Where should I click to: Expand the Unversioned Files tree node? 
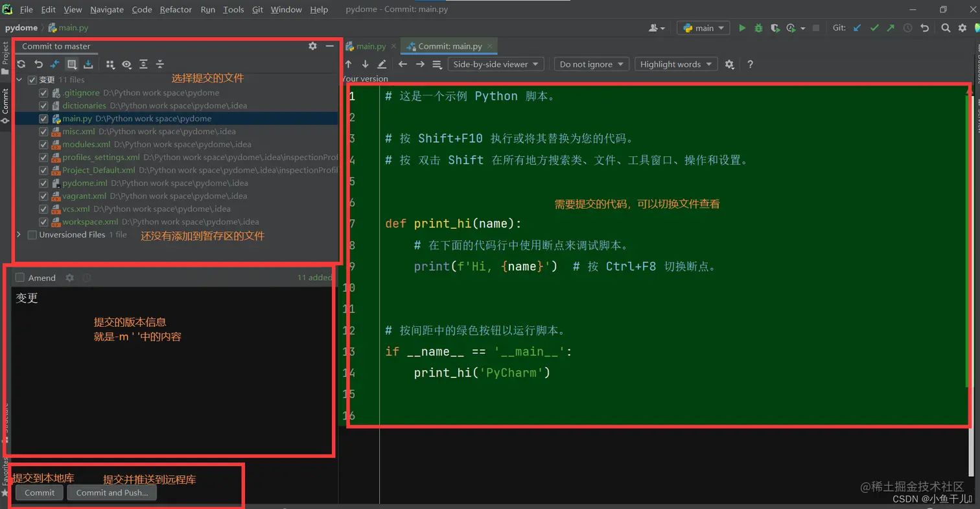click(19, 235)
